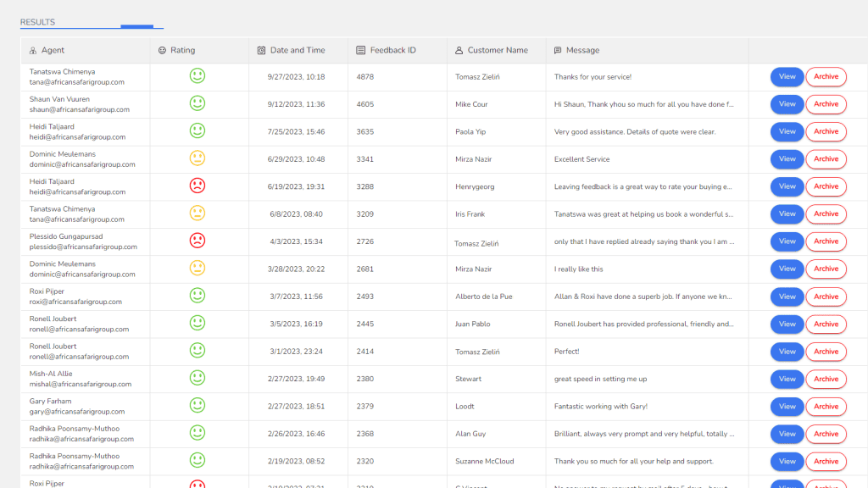Screen dimensions: 868x488
Task: Archive Juan Pablo's feedback 2445
Action: click(x=826, y=324)
